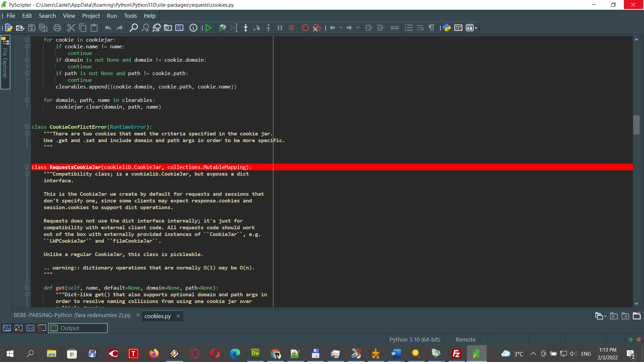644x362 pixels.
Task: Open the Search menu
Action: (47, 16)
